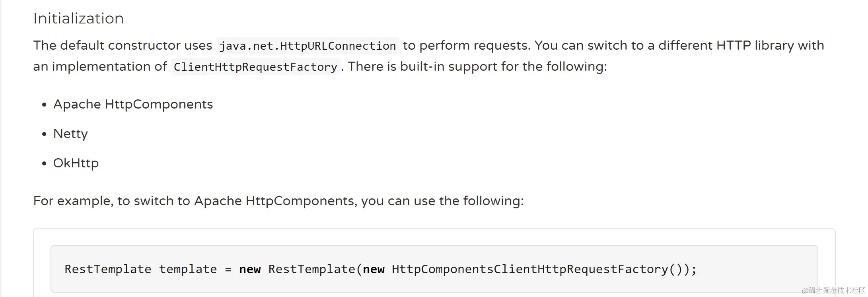Click the Apache HttpComponents list item
Viewport: 868px width, 297px height.
pyautogui.click(x=133, y=104)
